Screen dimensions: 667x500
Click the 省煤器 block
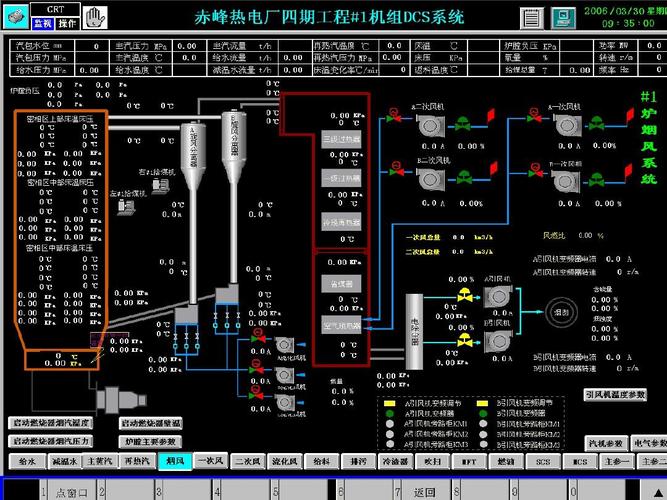click(342, 284)
